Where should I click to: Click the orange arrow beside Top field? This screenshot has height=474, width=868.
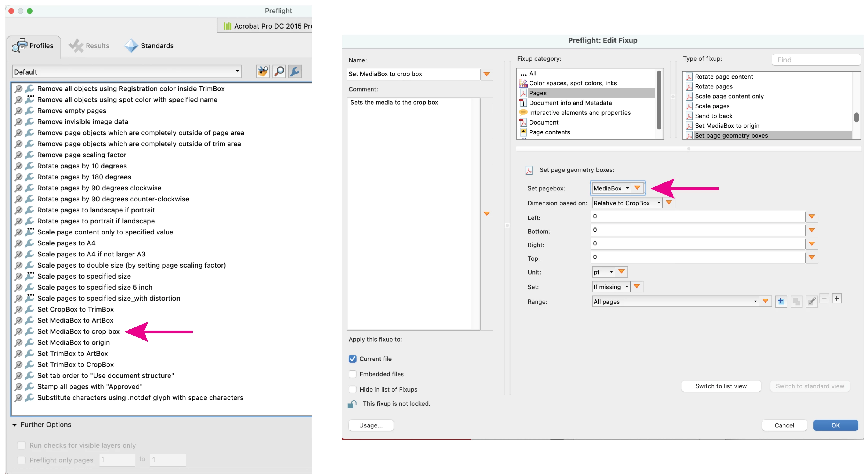tap(812, 257)
